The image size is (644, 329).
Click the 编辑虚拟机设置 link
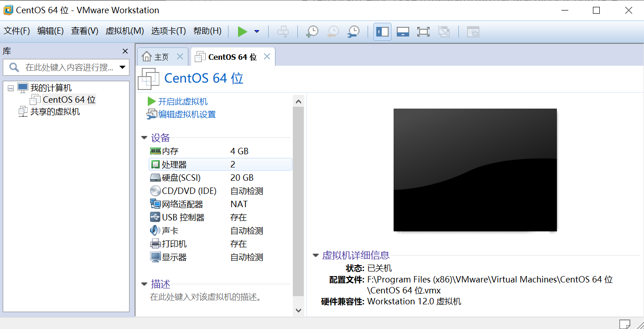pos(187,115)
